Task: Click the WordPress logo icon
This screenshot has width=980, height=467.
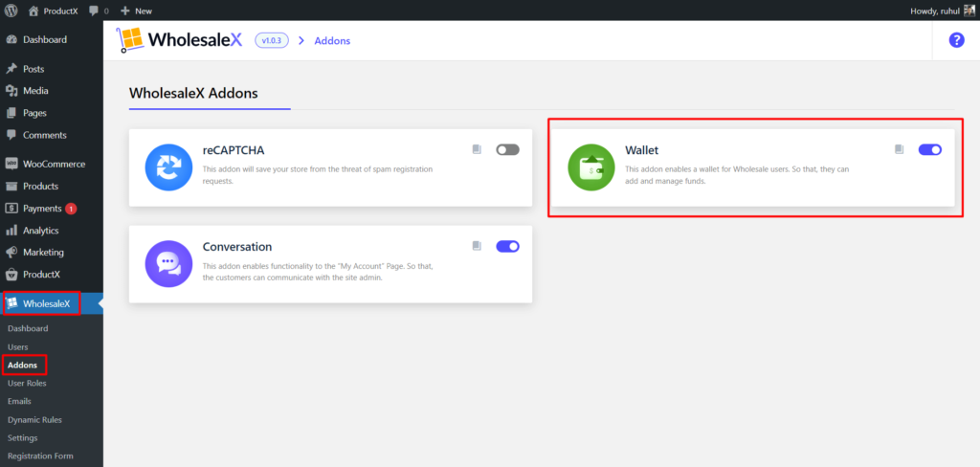Action: 11,11
